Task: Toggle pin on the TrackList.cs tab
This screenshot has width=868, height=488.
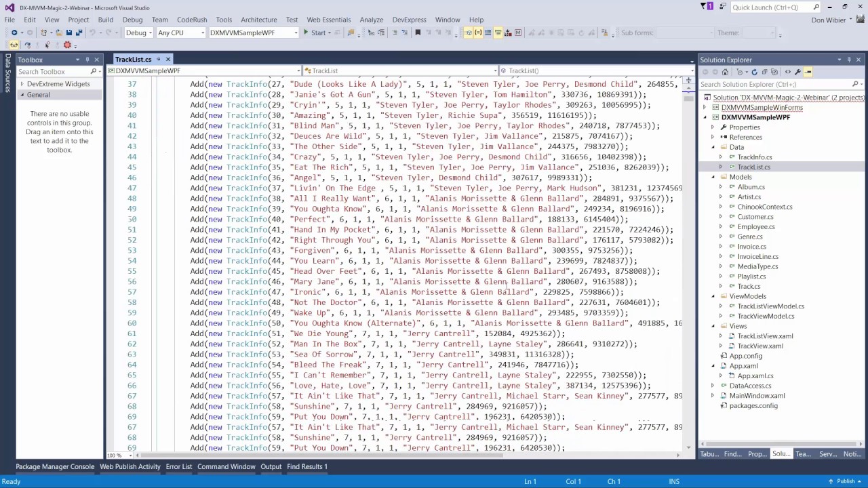Action: click(158, 60)
